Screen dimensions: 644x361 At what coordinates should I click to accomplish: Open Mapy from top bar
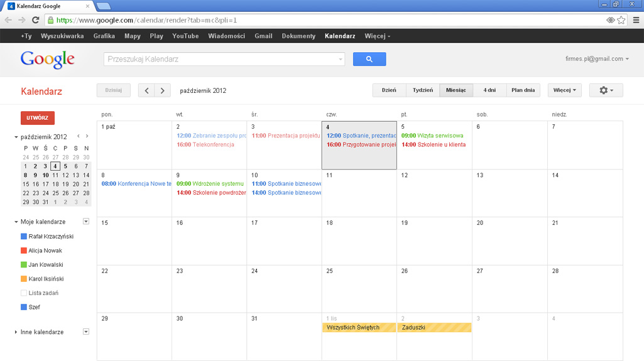(132, 36)
